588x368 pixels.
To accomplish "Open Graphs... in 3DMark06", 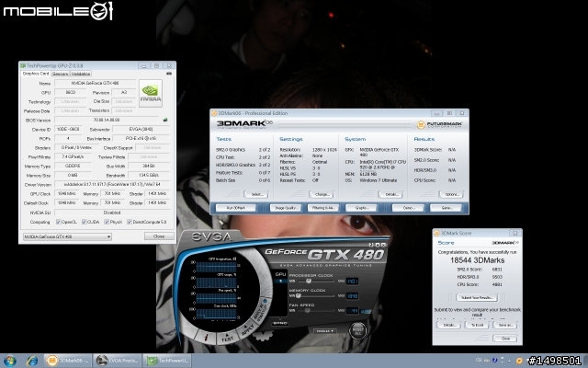I will click(x=361, y=208).
